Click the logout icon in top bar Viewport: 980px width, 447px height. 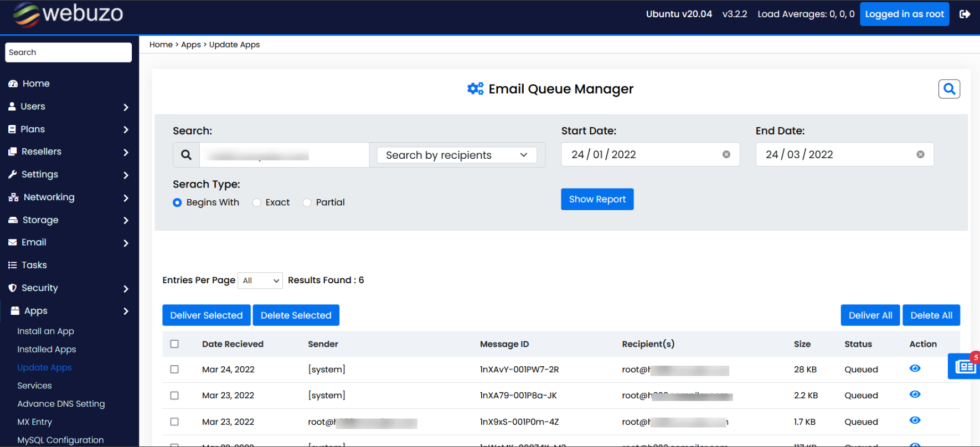click(x=964, y=14)
